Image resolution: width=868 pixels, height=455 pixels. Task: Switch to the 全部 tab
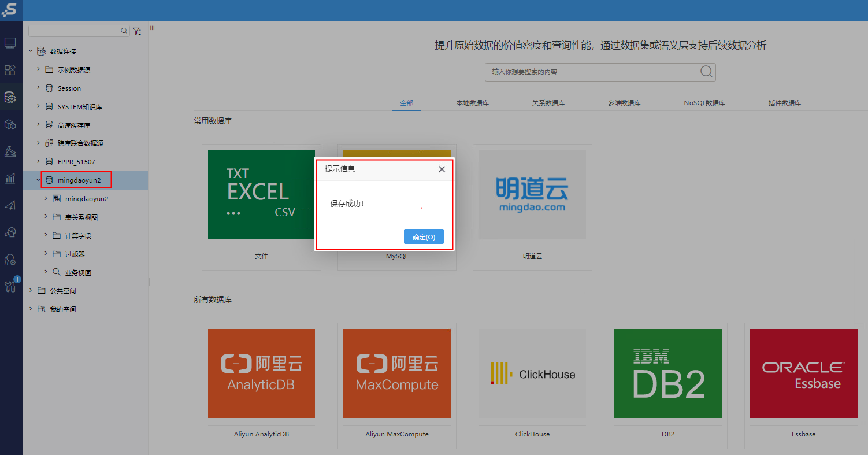click(x=407, y=103)
